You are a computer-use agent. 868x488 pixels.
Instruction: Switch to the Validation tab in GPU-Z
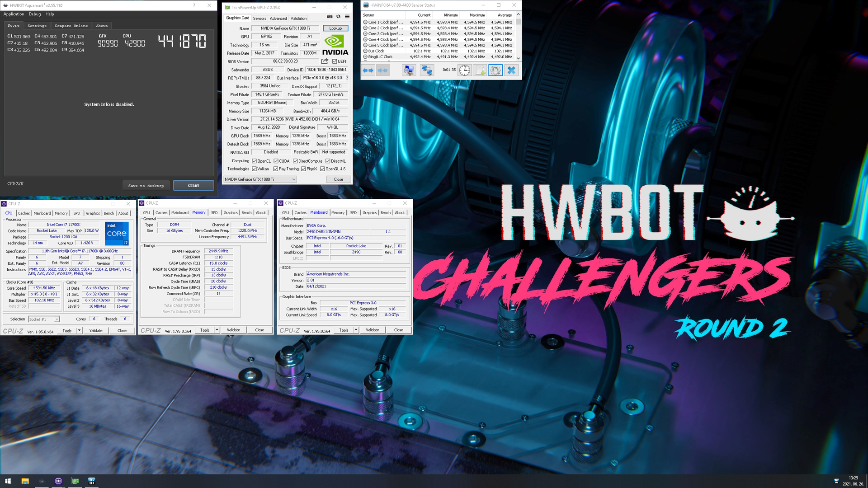[298, 19]
